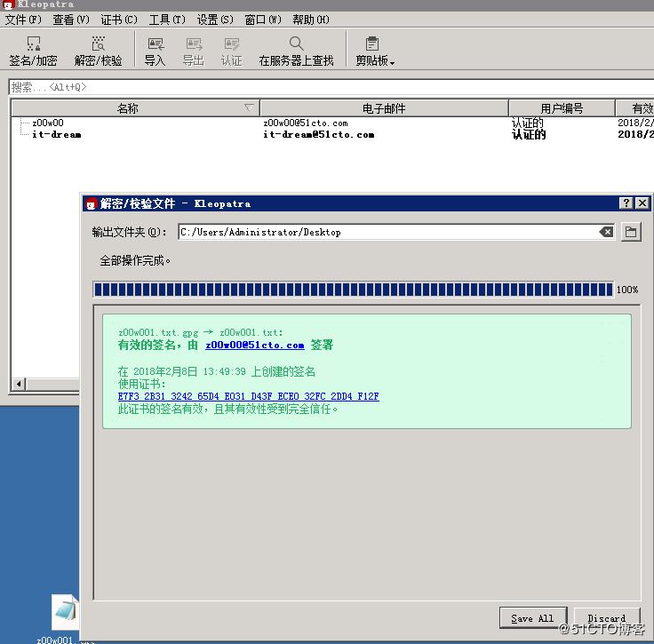Screen dimensions: 654x644
Task: Open the 剪贴板 dropdown in toolbar
Action: 374,51
